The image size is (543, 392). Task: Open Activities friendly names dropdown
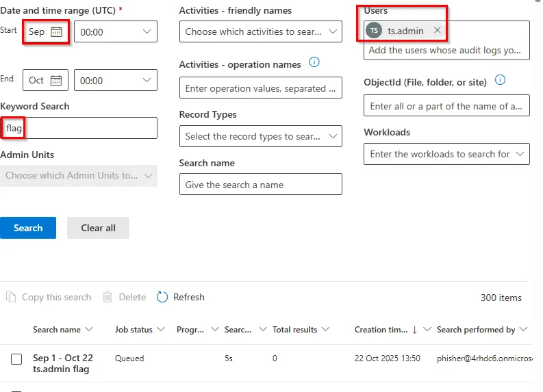tap(333, 31)
